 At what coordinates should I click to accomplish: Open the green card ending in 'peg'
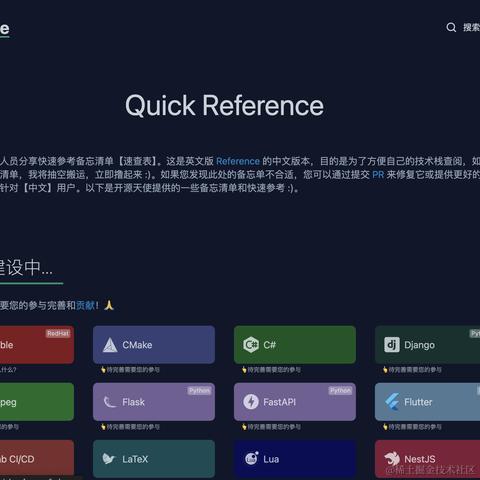pos(37,402)
